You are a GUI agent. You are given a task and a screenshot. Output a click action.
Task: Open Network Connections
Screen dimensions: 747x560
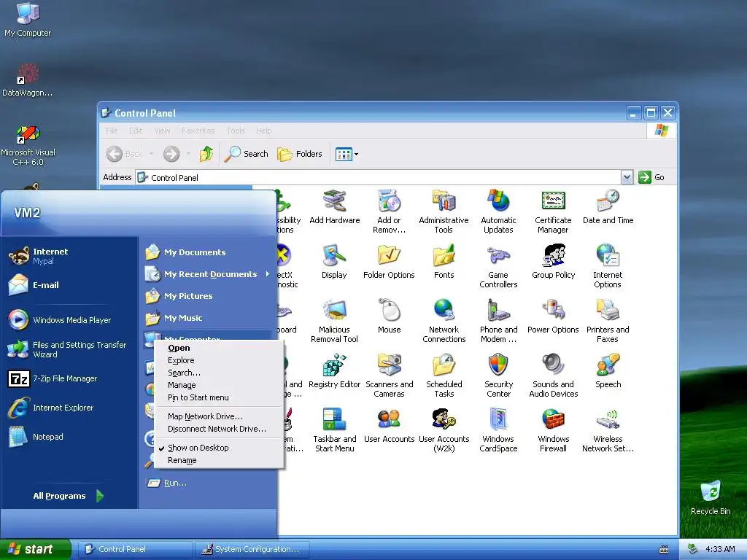point(444,321)
